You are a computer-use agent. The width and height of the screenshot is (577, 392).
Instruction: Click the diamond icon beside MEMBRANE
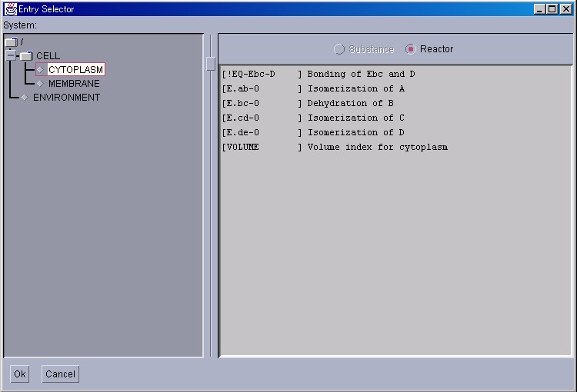pyautogui.click(x=41, y=84)
